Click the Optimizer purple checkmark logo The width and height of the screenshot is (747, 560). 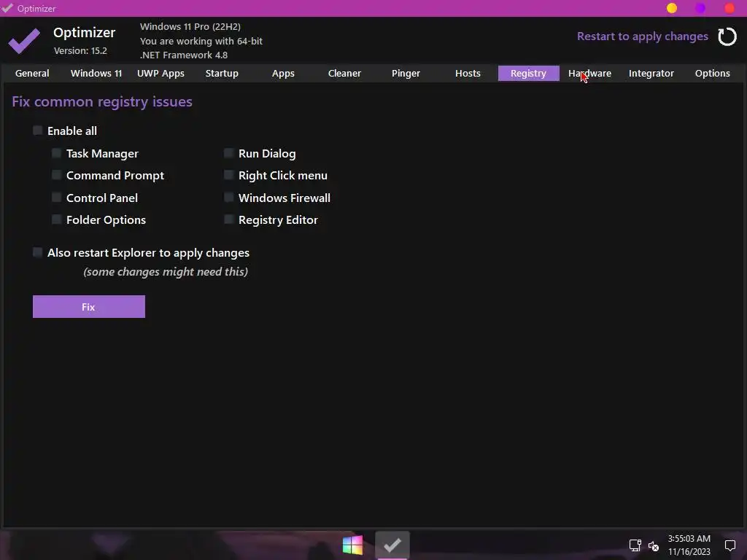24,41
